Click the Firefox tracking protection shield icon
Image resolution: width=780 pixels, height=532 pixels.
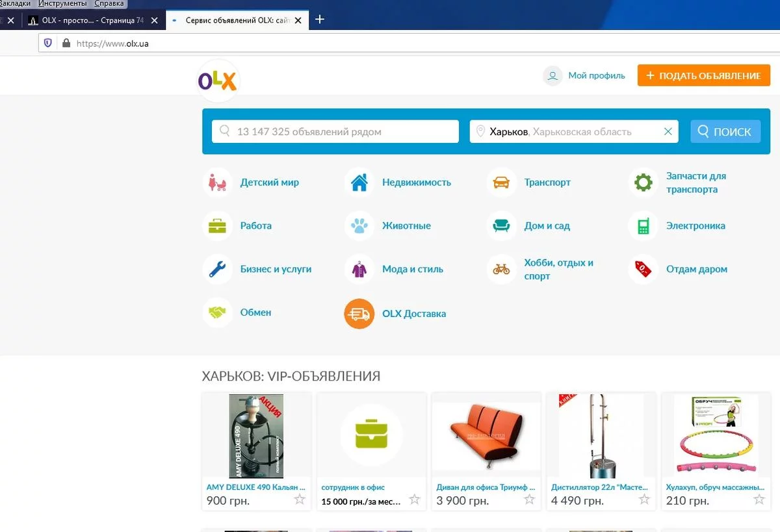pyautogui.click(x=47, y=44)
